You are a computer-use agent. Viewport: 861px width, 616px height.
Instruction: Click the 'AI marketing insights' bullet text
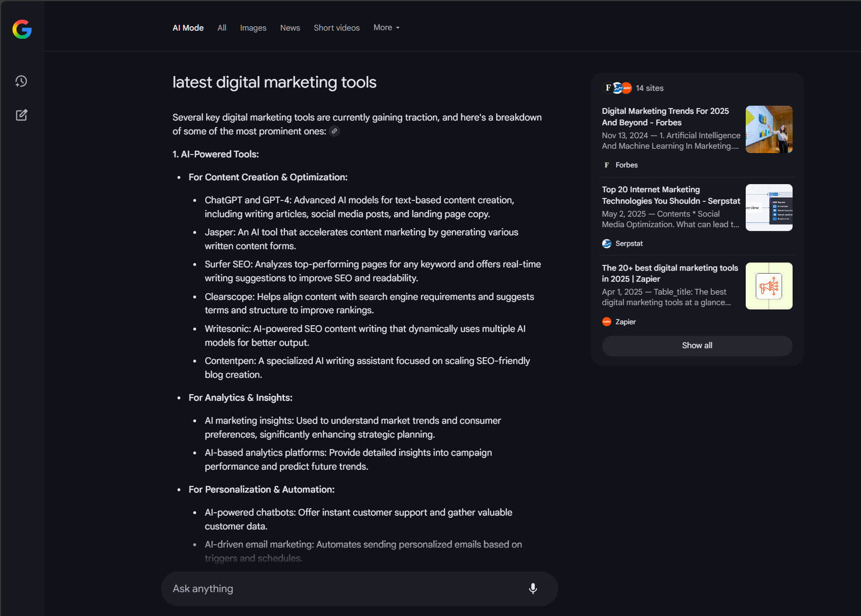353,428
